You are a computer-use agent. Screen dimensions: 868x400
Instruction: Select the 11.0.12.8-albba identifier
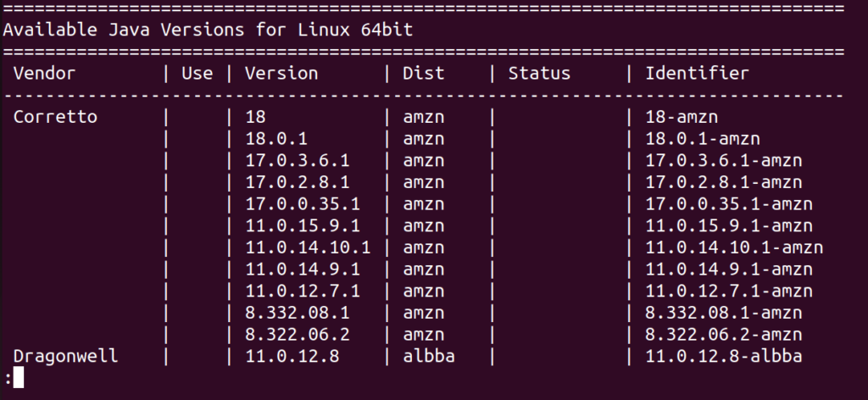724,357
